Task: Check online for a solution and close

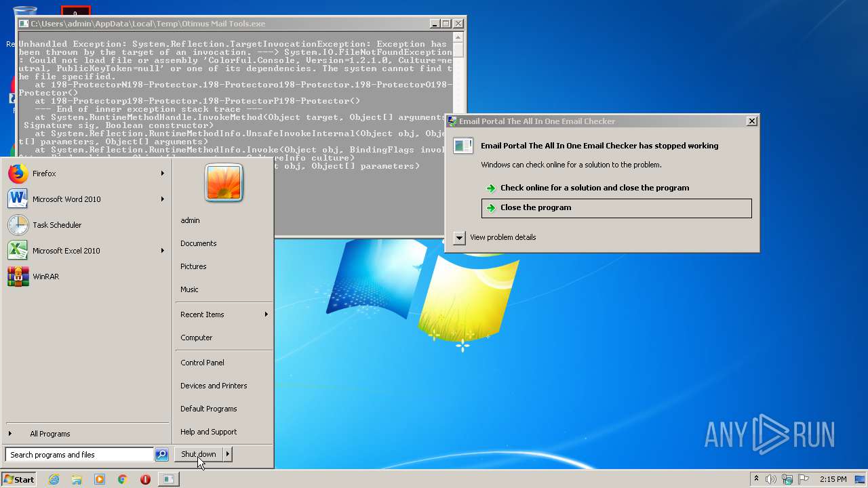Action: tap(616, 188)
